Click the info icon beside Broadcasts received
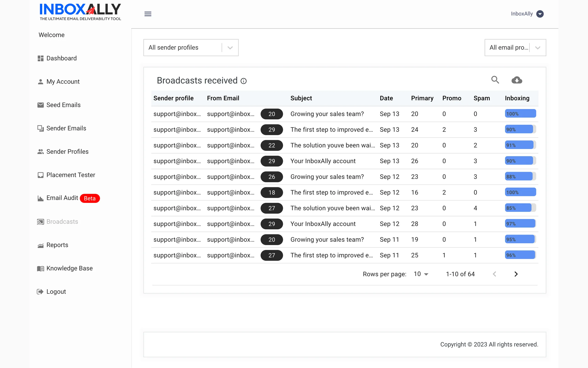This screenshot has width=588, height=368. 243,81
